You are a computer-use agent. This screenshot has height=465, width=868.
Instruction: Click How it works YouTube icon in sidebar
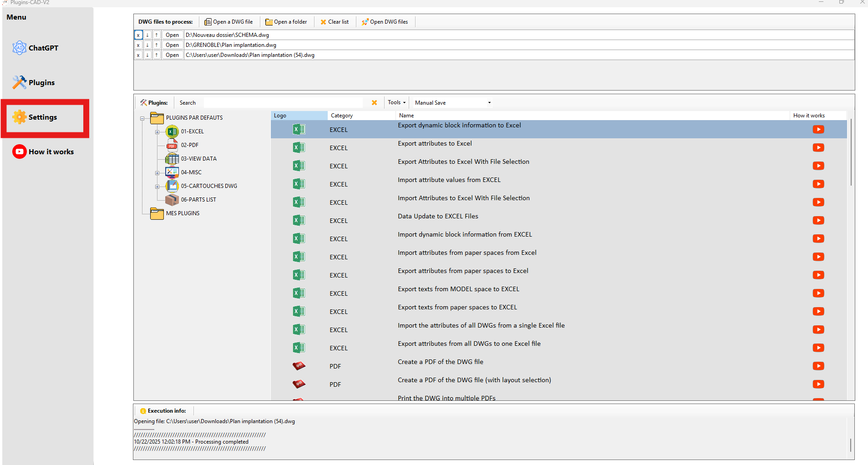(19, 152)
